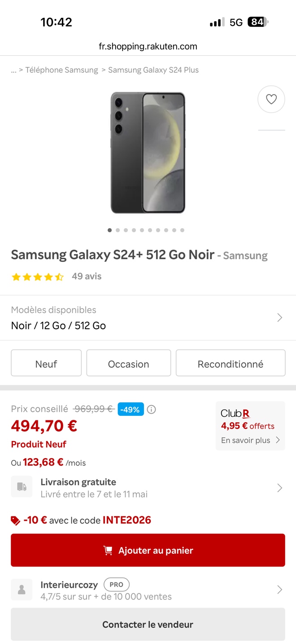Open Samsung Galaxy S24 Plus breadcrumb
The width and height of the screenshot is (296, 644).
(x=153, y=70)
